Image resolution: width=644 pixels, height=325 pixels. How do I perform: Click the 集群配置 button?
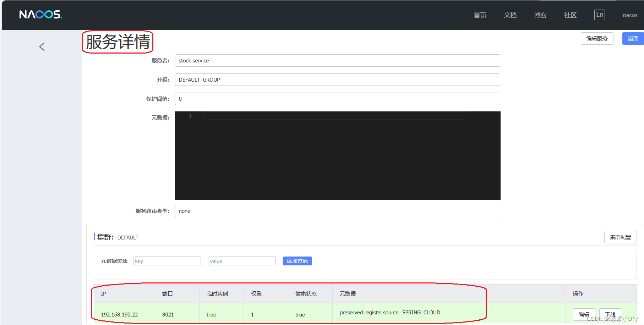(x=621, y=237)
